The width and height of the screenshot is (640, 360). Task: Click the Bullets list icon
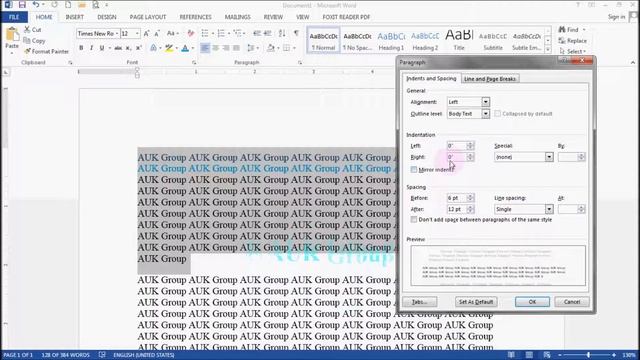tap(205, 33)
